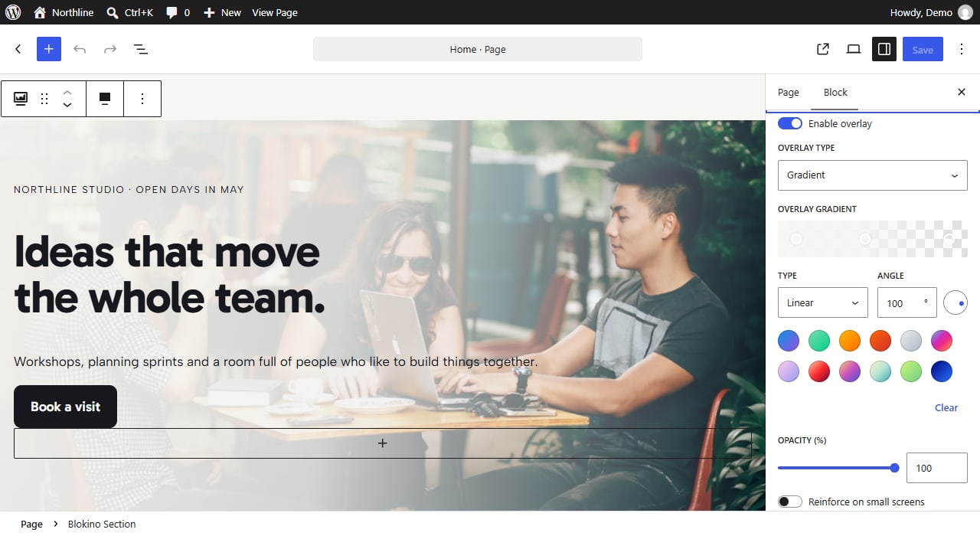Select the Ideas that move heading
The height and width of the screenshot is (536, 980).
(x=170, y=274)
